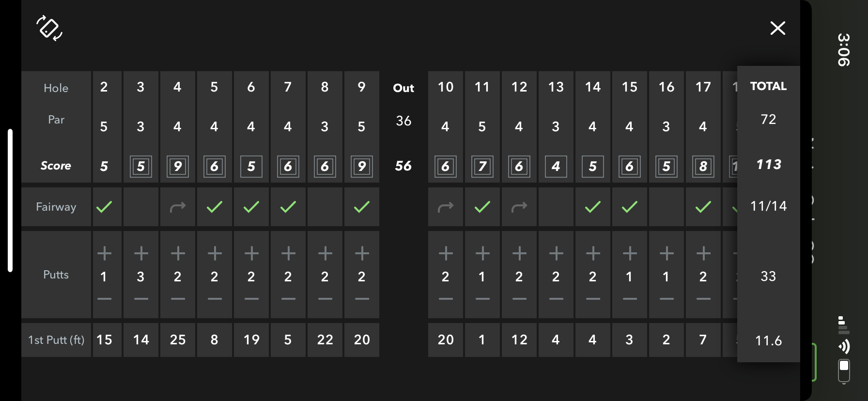This screenshot has height=401, width=868.
Task: Decrease putts on hole 17
Action: pyautogui.click(x=703, y=299)
